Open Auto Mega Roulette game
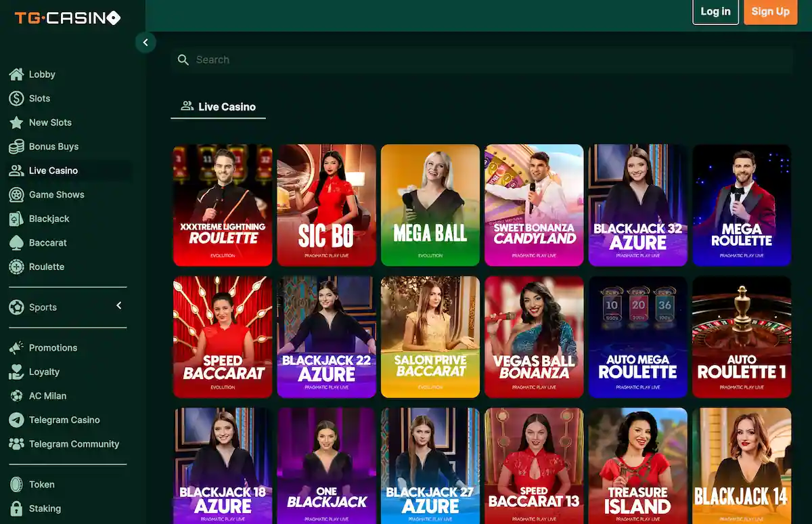 pyautogui.click(x=638, y=336)
